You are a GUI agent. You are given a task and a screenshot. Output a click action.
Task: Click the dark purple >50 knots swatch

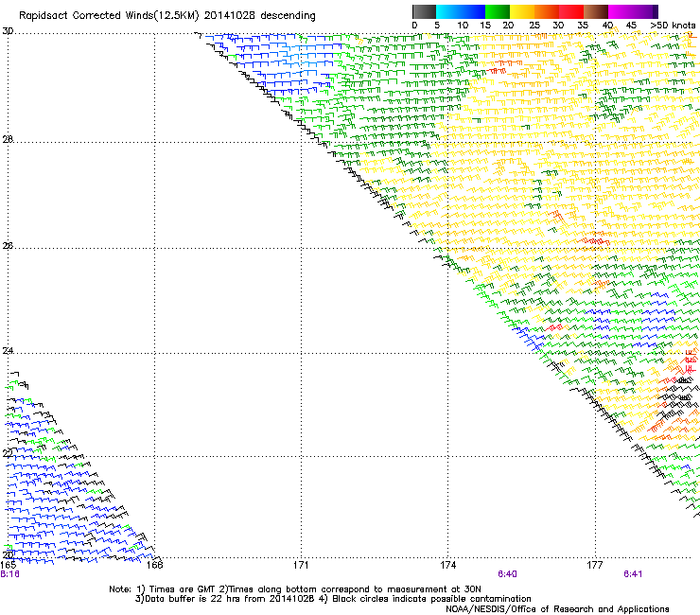pos(655,11)
